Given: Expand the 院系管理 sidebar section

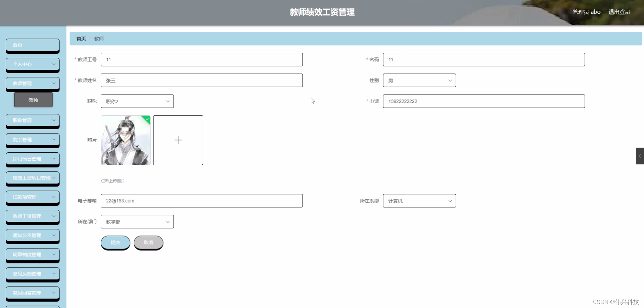Looking at the screenshot, I should click(32, 140).
